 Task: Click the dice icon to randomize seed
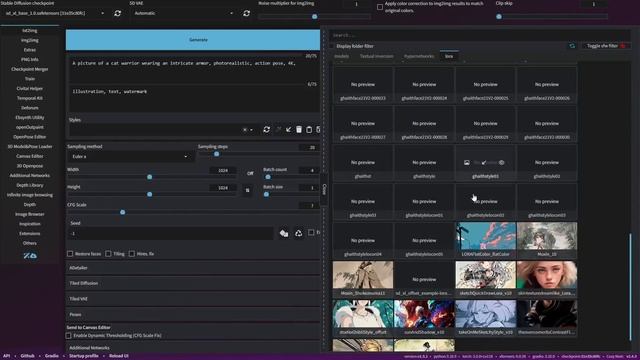pyautogui.click(x=284, y=233)
